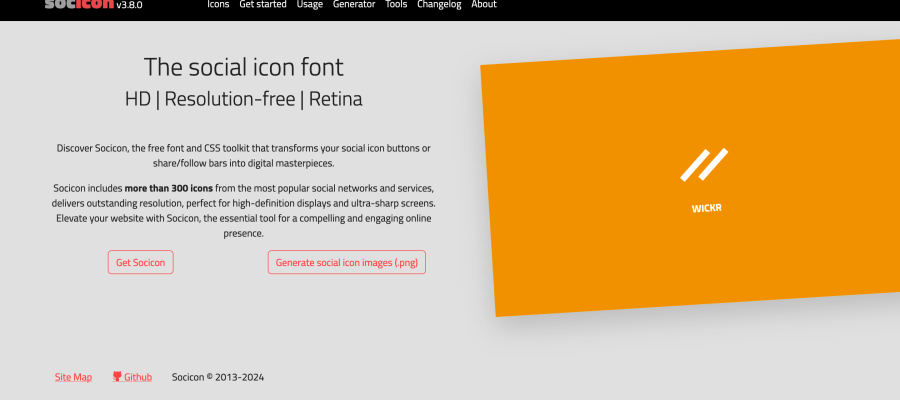Click the bold 'more than 300 icons' text
This screenshot has width=900, height=400.
point(169,188)
